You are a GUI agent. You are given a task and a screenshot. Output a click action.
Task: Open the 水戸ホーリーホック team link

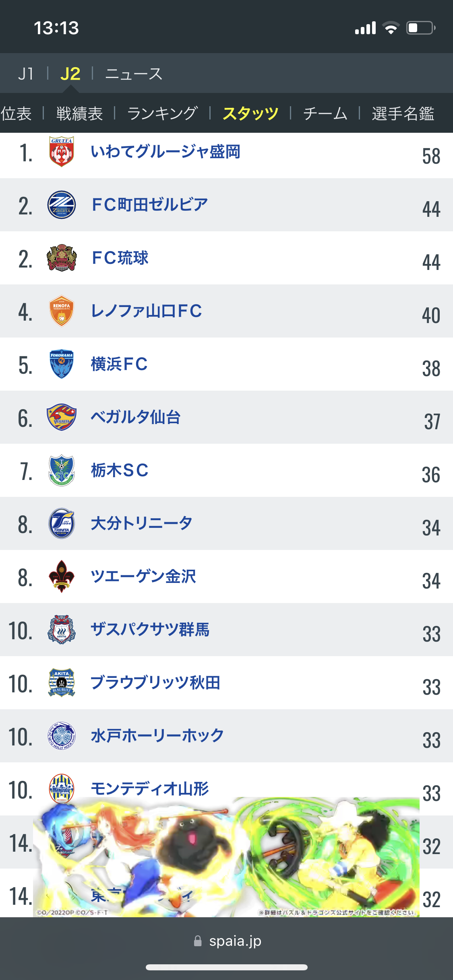point(157,736)
